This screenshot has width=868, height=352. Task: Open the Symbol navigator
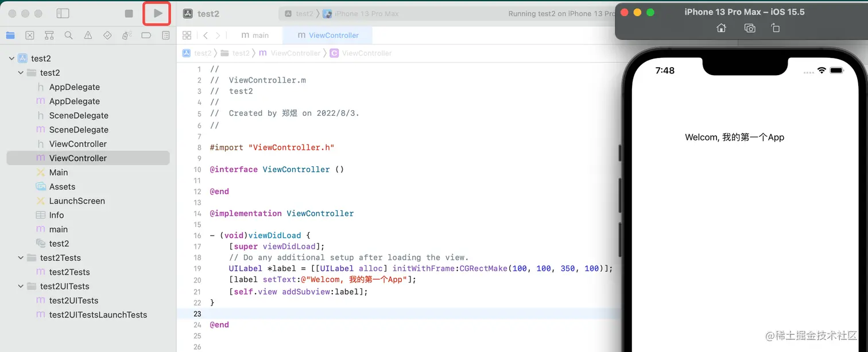49,36
